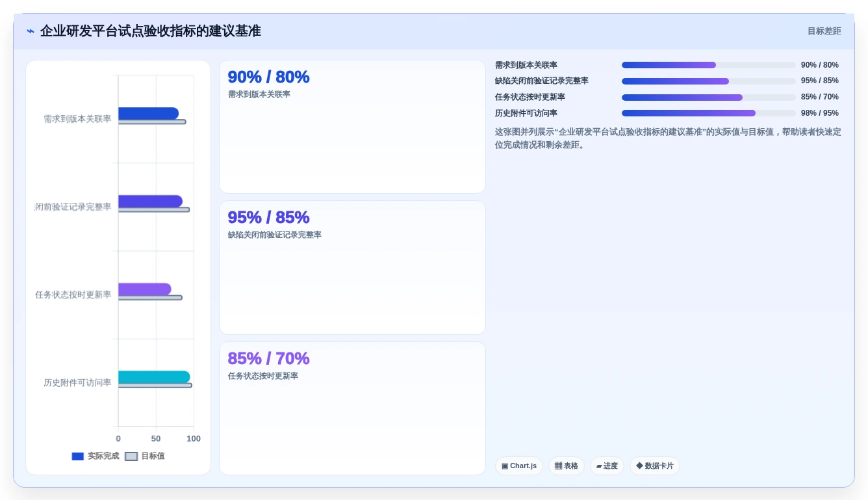
Task: Click the 需求到版本关联率 chart axis label
Action: coord(77,119)
